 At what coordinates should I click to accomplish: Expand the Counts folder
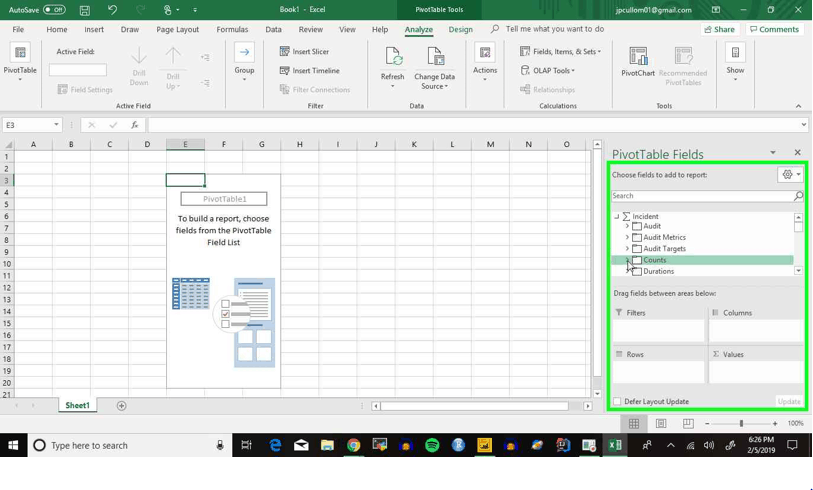click(x=627, y=260)
